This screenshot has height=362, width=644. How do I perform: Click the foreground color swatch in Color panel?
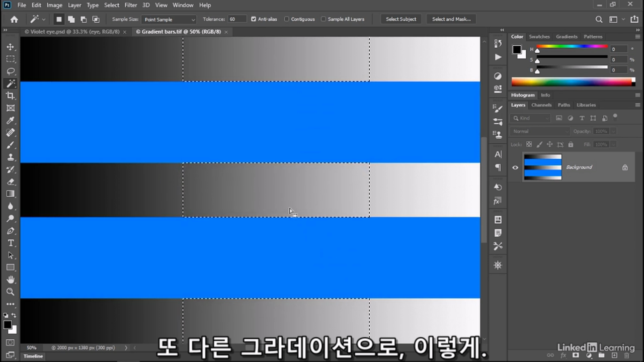coord(517,49)
